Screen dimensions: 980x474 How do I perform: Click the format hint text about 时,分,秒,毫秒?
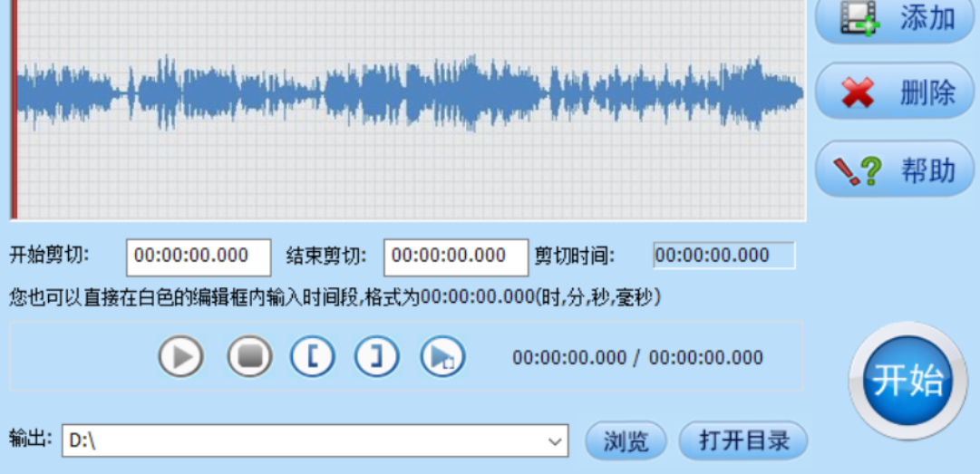335,296
